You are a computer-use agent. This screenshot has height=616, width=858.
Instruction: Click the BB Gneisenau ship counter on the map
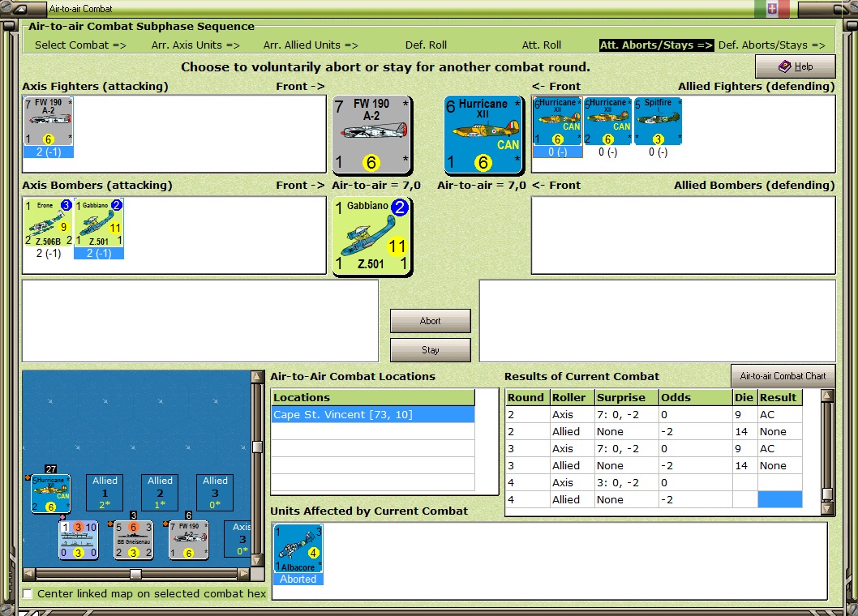click(x=134, y=540)
